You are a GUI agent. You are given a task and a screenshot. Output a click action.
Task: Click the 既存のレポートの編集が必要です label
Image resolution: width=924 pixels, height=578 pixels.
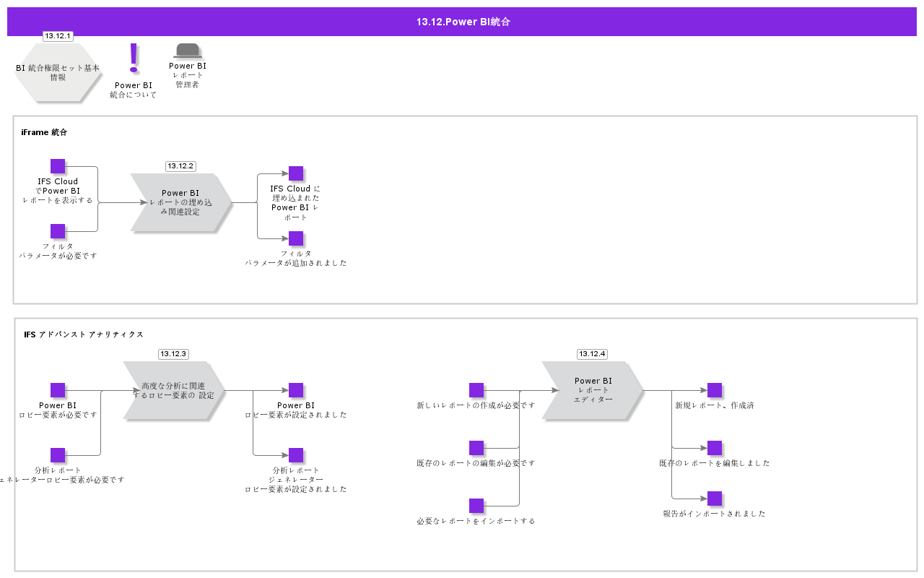click(x=476, y=463)
